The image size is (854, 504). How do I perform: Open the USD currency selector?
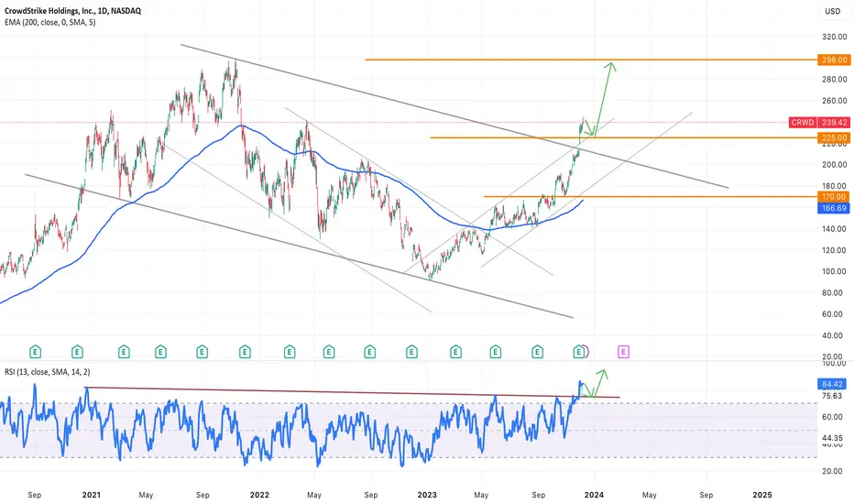pos(832,11)
